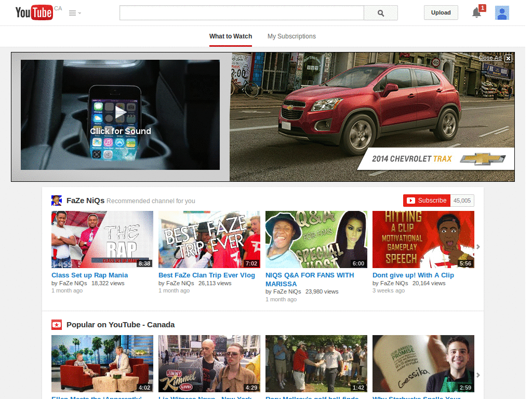Viewport: 532px width, 399px height.
Task: Open the golf handshake video thumbnail
Action: pos(316,364)
